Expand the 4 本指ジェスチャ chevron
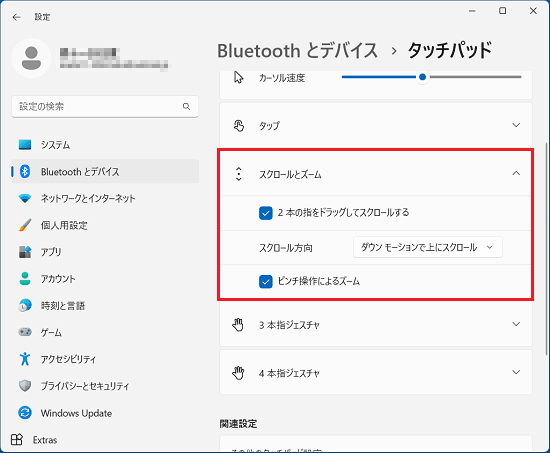 point(516,372)
